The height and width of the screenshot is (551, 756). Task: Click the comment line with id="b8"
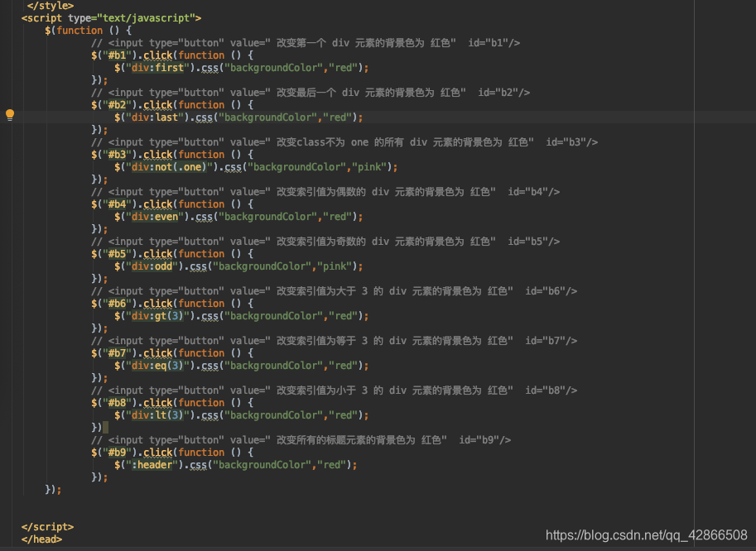pos(335,390)
